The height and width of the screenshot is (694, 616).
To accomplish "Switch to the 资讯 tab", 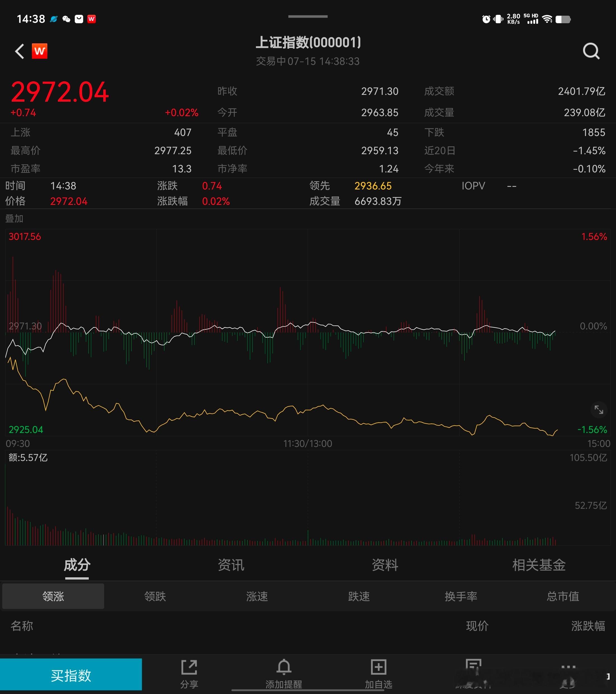I will click(x=231, y=565).
